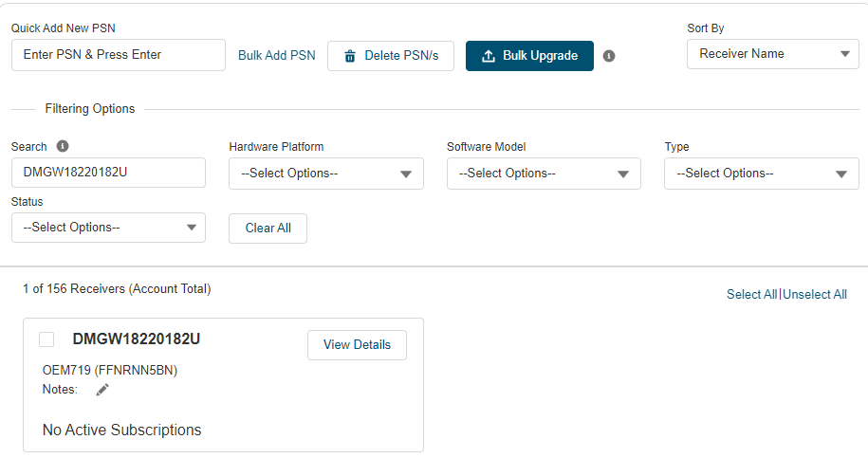This screenshot has width=868, height=458.
Task: Click the upload icon on Bulk Upgrade
Action: tap(489, 56)
